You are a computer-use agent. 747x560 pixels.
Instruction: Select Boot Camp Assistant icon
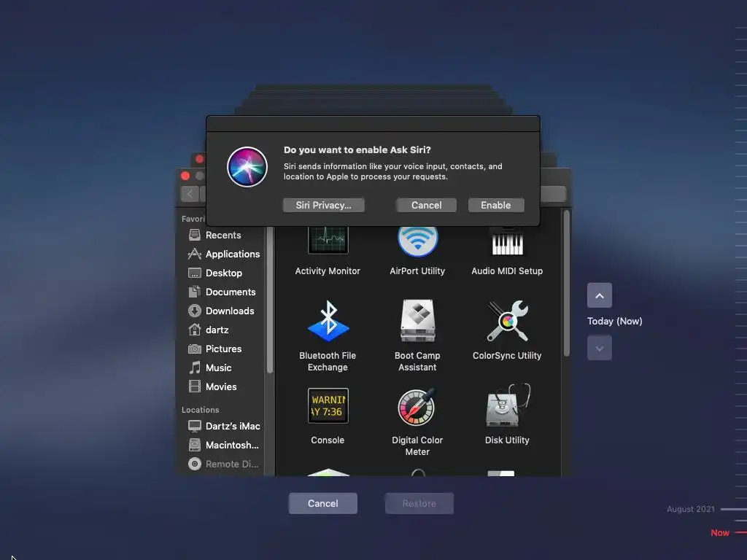[417, 321]
